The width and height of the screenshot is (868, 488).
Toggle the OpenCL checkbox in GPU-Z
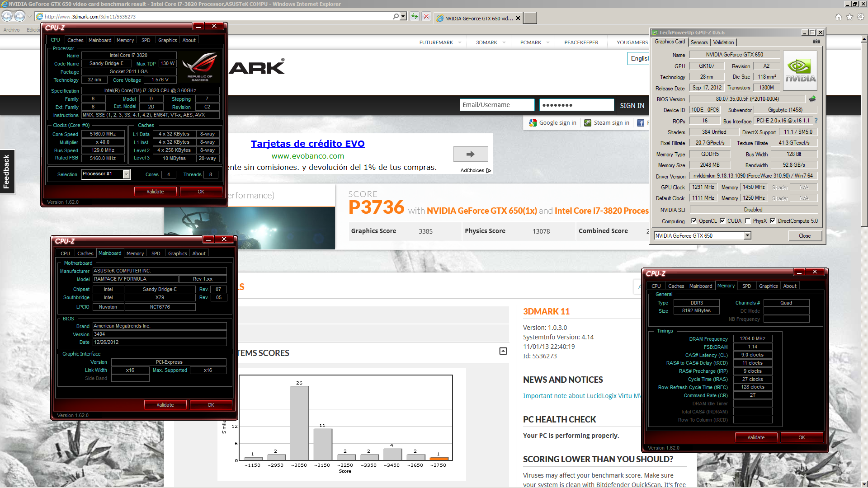point(694,221)
